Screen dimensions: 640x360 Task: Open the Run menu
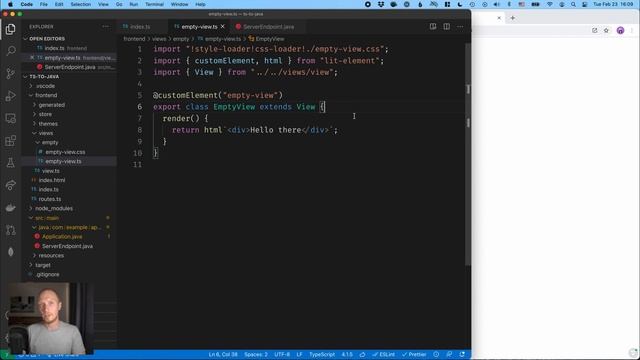pos(133,4)
